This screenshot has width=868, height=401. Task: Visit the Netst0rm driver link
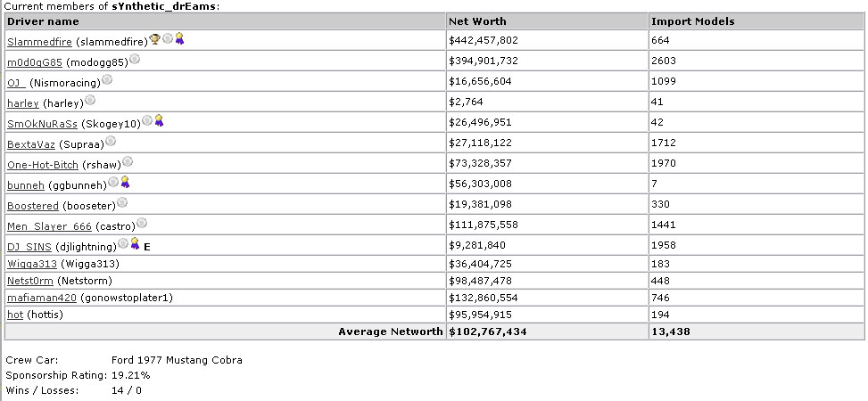coord(30,281)
